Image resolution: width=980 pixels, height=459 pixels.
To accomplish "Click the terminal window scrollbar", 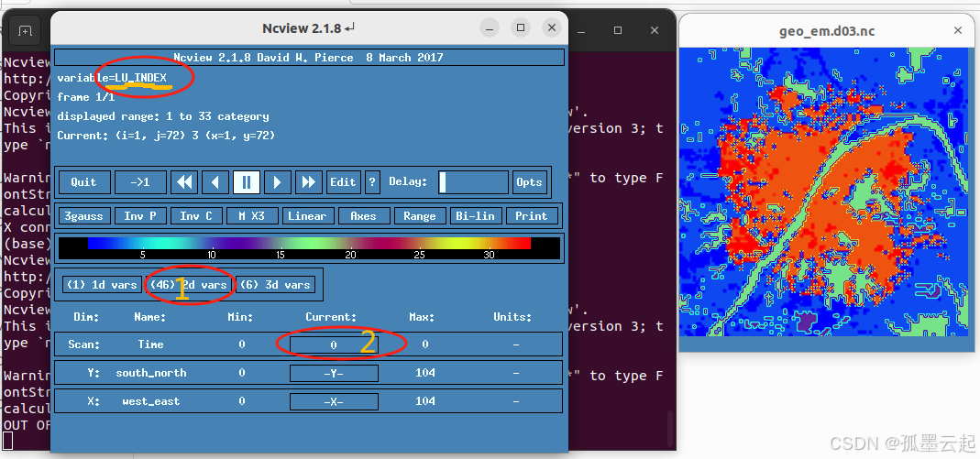I will tap(669, 429).
